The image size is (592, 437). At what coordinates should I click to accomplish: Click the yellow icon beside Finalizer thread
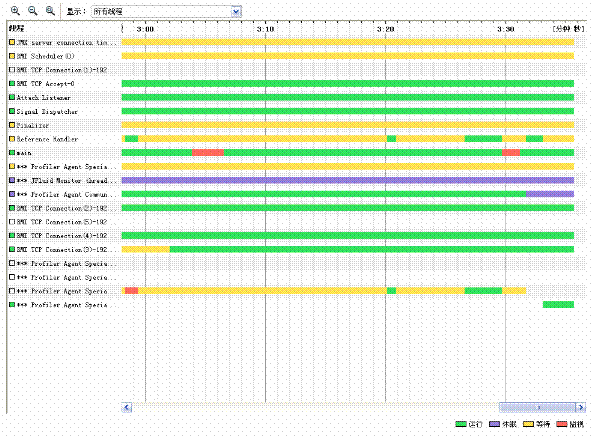(x=12, y=125)
